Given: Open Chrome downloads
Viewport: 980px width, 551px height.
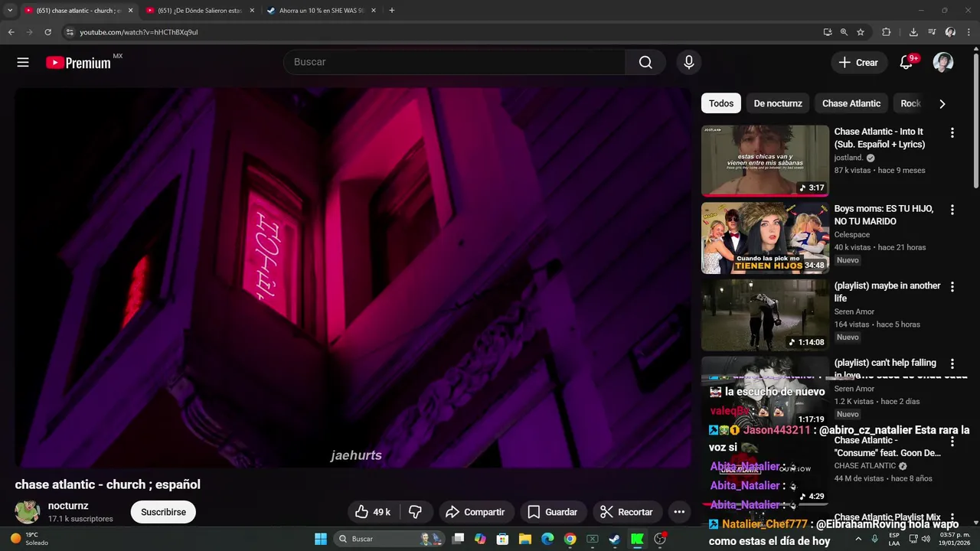Looking at the screenshot, I should click(x=913, y=32).
